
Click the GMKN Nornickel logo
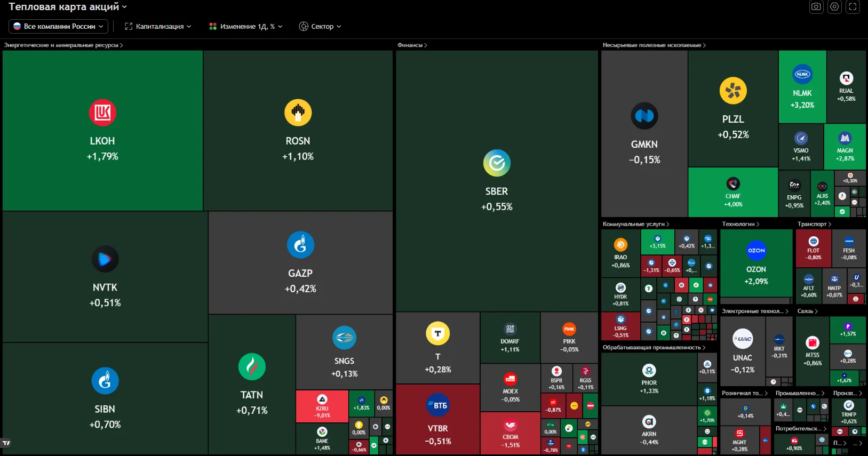pos(644,116)
